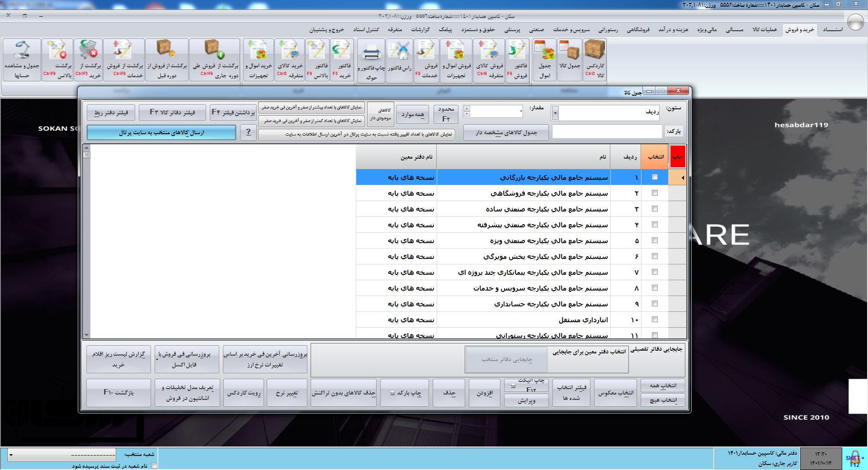Click the تغییر نرخ button

coord(287,393)
